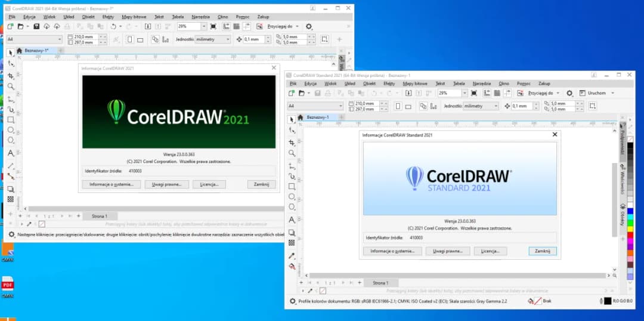Select the Crop tool in CorelDRAW 2021 window

11,76
